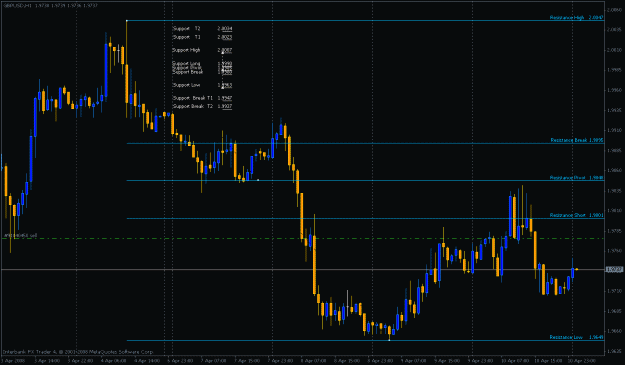Click the Support T2 text row

(202, 29)
